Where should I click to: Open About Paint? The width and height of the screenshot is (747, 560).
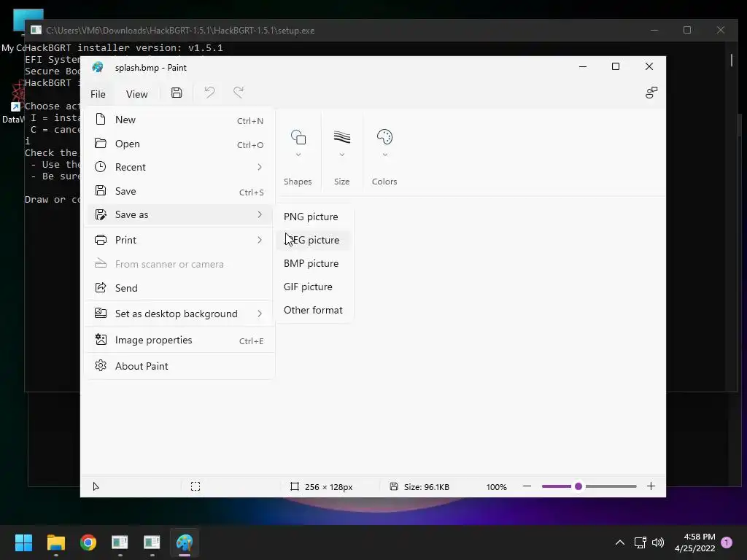click(179, 366)
